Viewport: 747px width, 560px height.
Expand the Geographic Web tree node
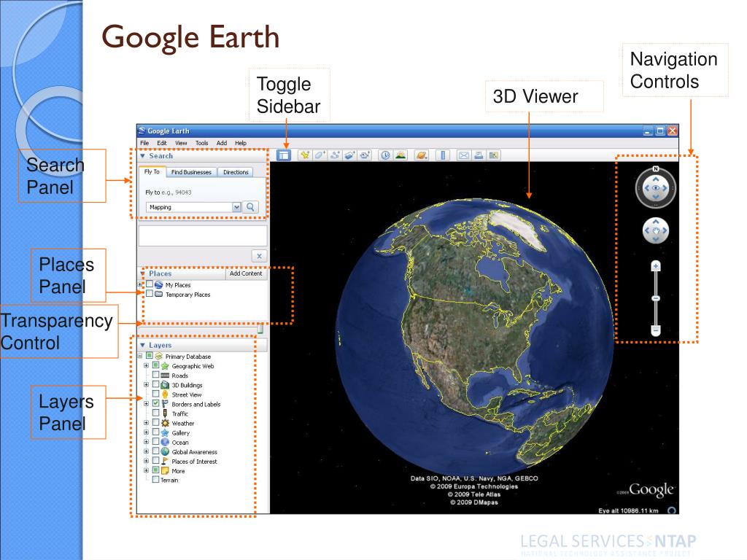click(146, 366)
